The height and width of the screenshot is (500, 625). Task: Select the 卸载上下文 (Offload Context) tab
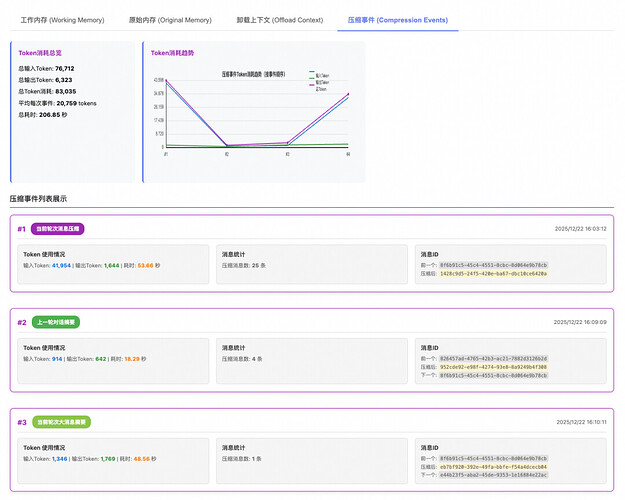pos(281,19)
